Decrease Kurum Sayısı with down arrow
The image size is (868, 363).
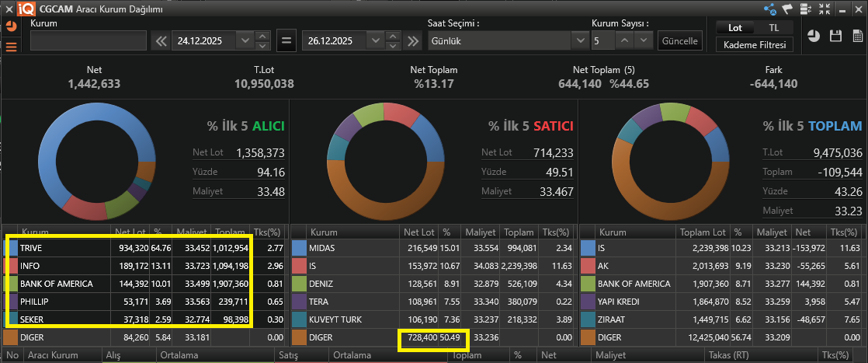644,41
